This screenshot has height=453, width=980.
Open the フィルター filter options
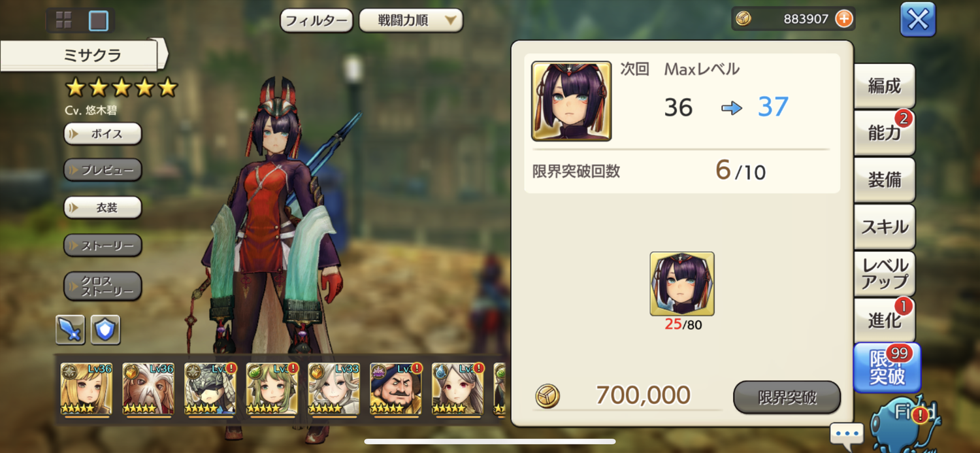click(x=317, y=20)
